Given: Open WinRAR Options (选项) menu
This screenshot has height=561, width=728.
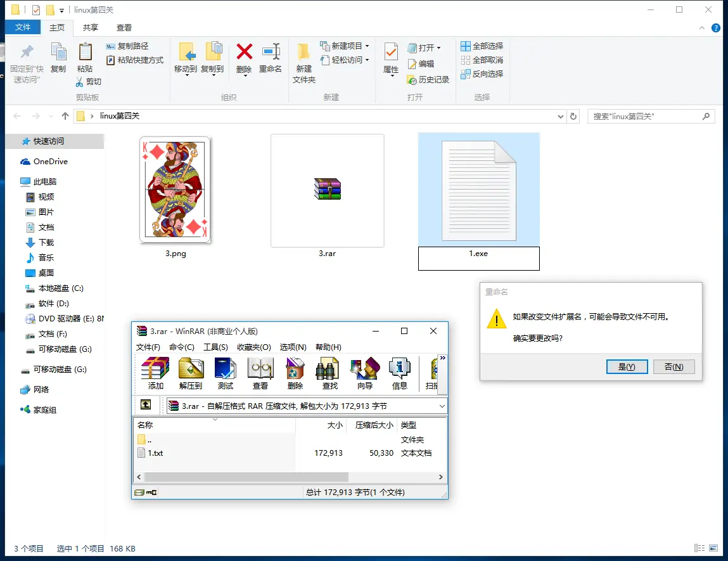Looking at the screenshot, I should 293,347.
